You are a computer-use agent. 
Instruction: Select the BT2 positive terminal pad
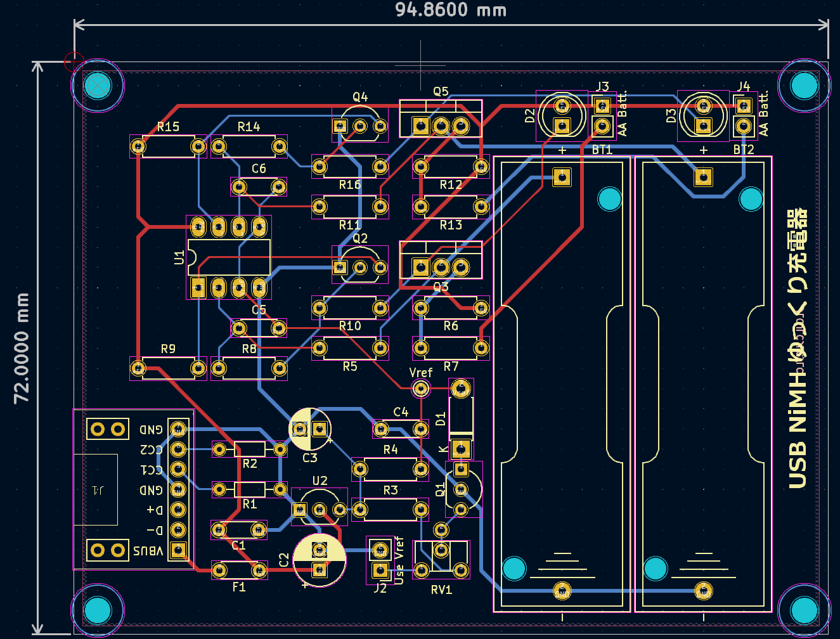[x=703, y=177]
